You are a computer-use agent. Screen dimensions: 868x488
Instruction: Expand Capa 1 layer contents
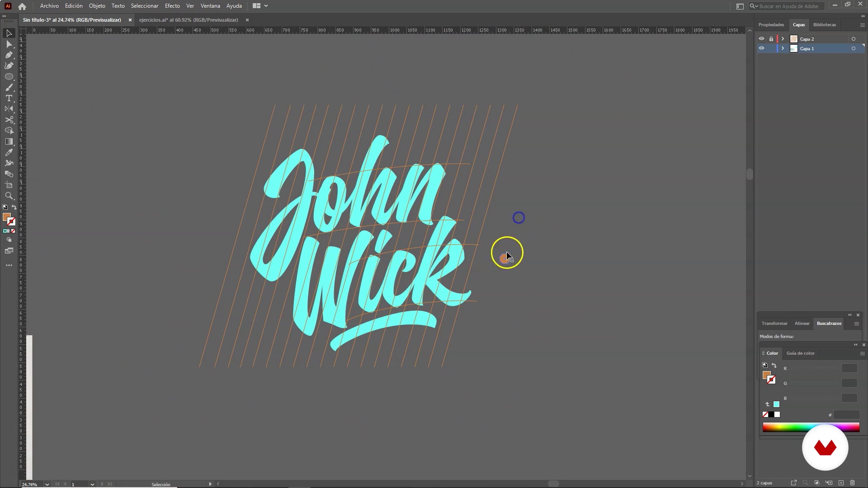coord(783,48)
